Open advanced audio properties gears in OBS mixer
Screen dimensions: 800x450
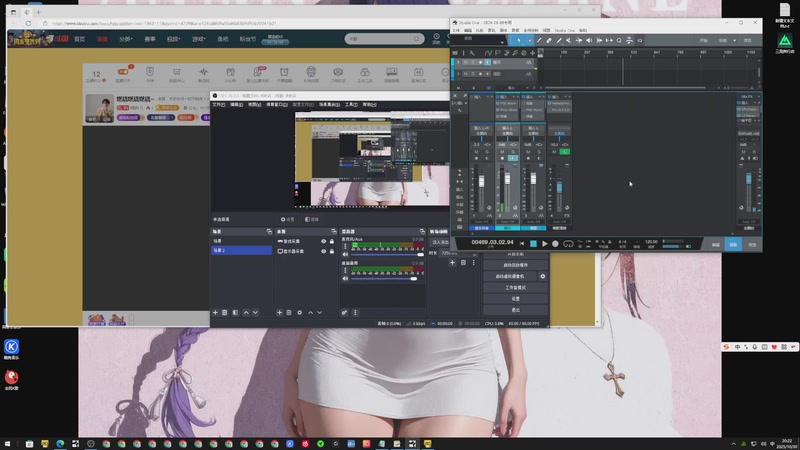[x=344, y=313]
